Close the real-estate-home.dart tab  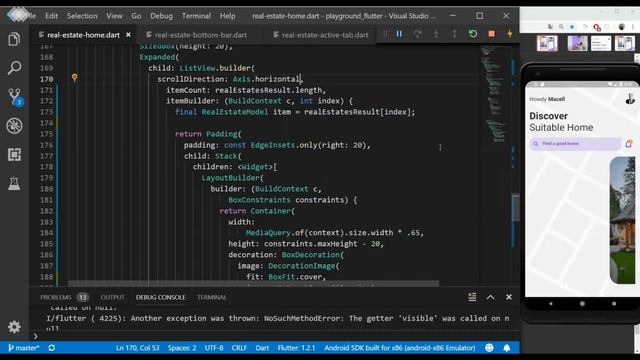click(x=128, y=35)
